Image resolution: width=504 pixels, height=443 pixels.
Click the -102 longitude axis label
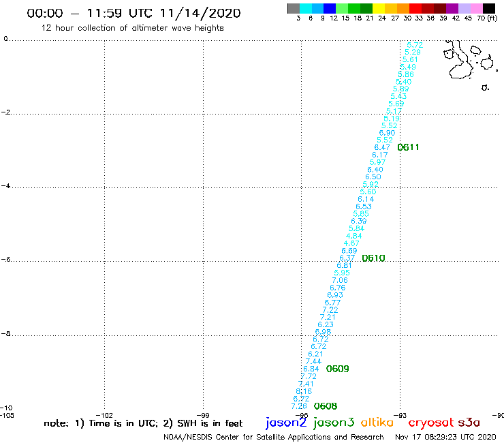105,415
